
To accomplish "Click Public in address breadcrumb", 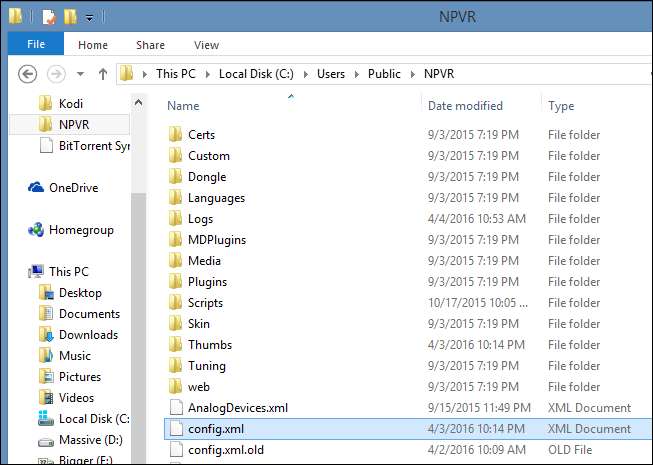I will click(x=384, y=74).
